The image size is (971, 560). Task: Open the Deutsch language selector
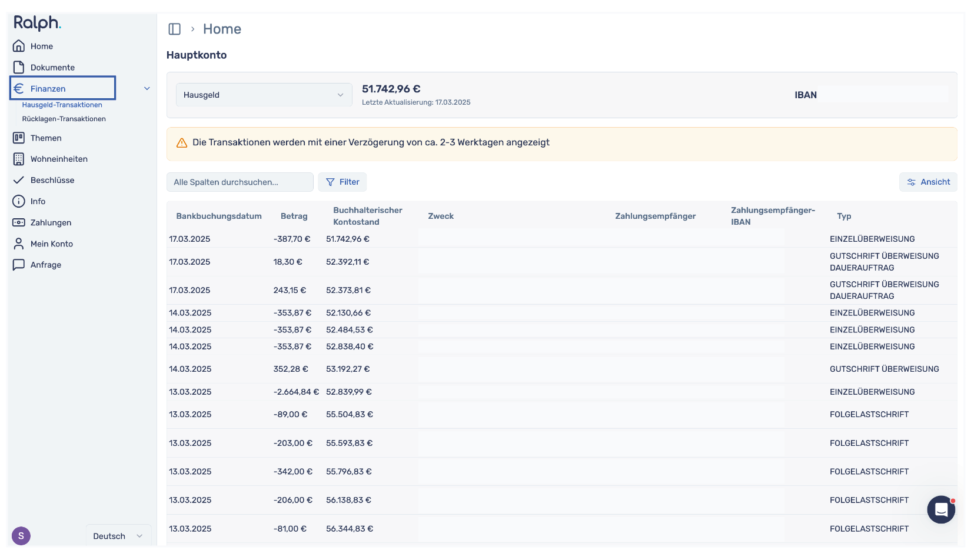118,536
